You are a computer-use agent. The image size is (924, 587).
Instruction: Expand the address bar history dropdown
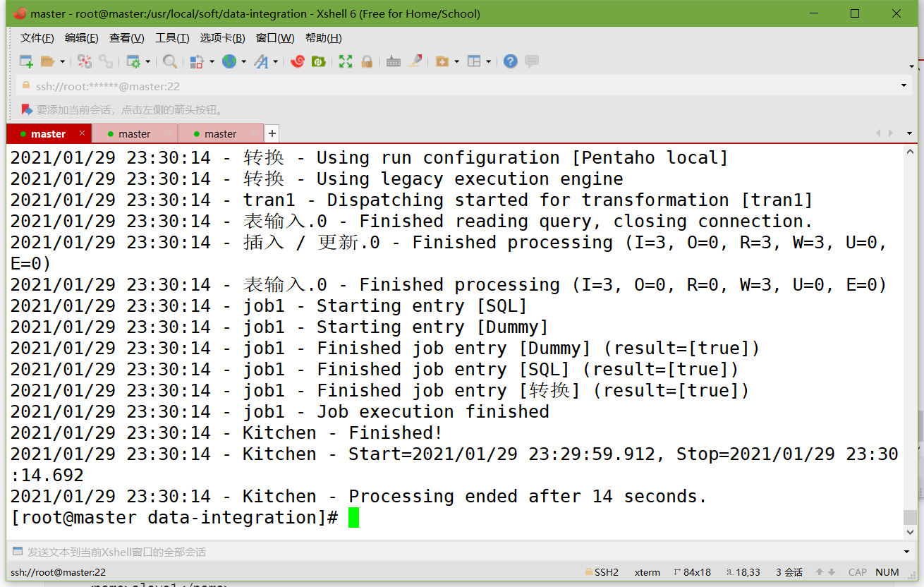[904, 86]
